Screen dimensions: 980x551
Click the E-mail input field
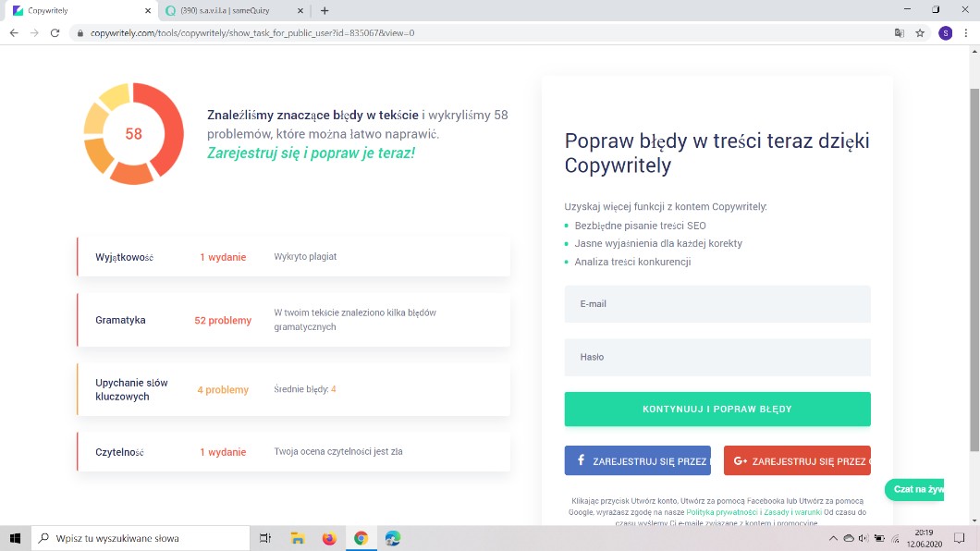pos(717,304)
